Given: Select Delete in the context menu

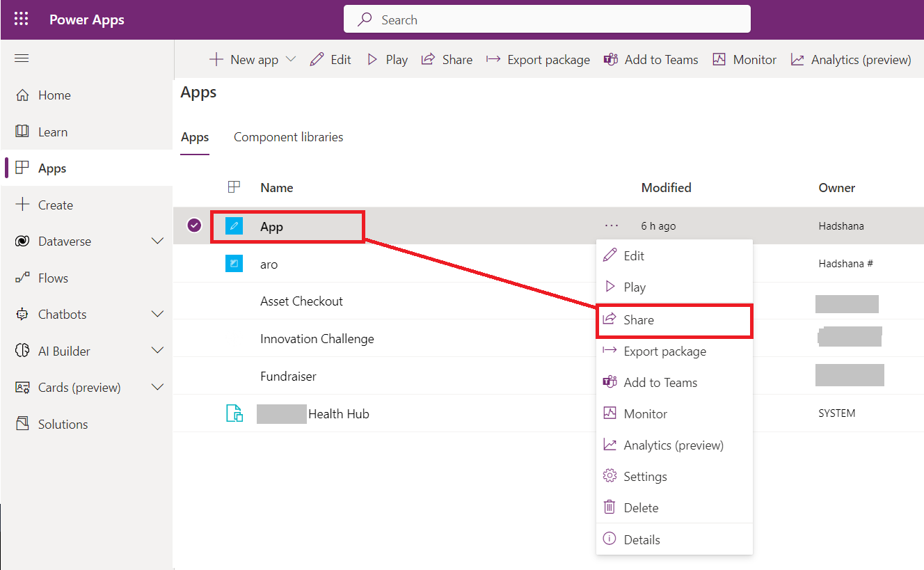Looking at the screenshot, I should point(639,507).
